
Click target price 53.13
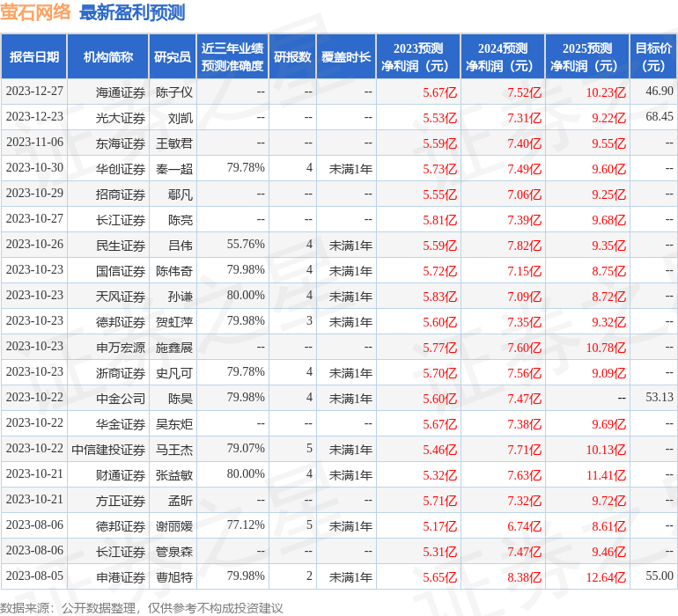tap(660, 397)
